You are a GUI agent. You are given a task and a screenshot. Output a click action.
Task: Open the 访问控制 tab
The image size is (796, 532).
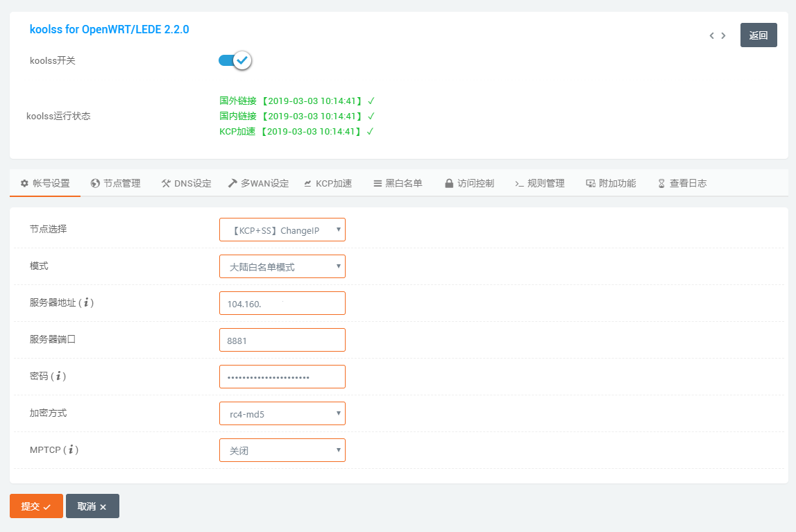(470, 183)
